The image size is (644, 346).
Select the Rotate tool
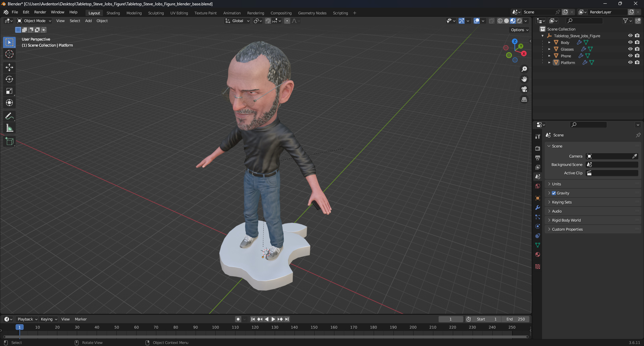(x=9, y=79)
